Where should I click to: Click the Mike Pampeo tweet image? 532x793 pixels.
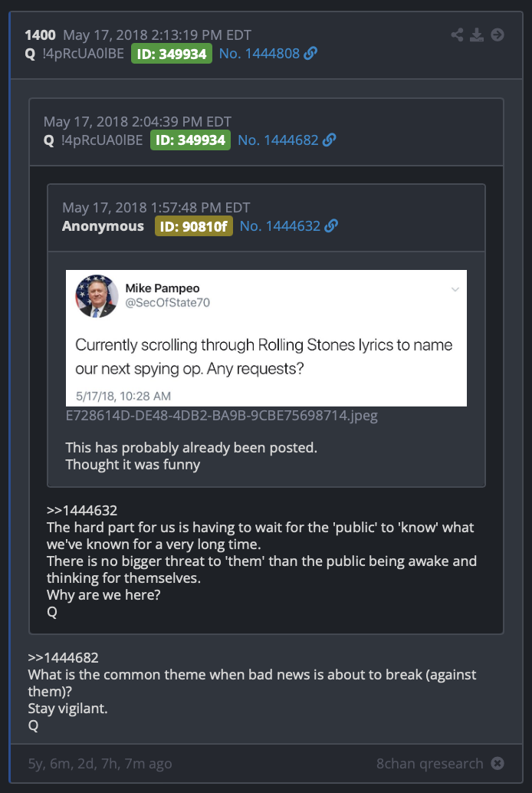[x=266, y=338]
